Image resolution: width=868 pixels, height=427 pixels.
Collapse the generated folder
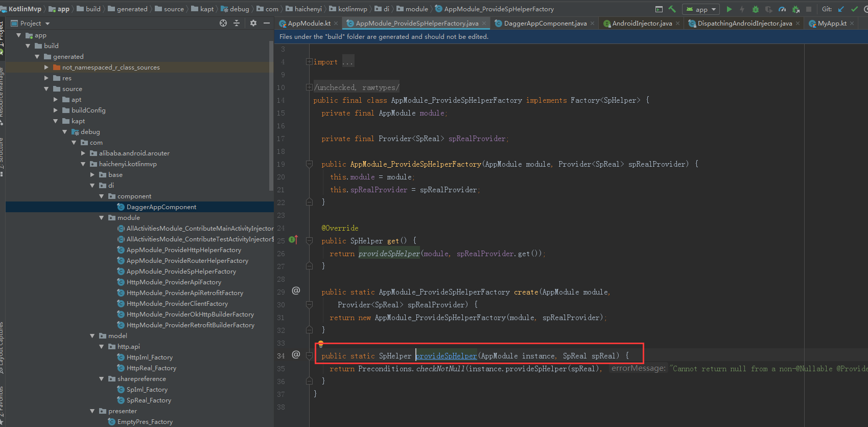[37, 56]
